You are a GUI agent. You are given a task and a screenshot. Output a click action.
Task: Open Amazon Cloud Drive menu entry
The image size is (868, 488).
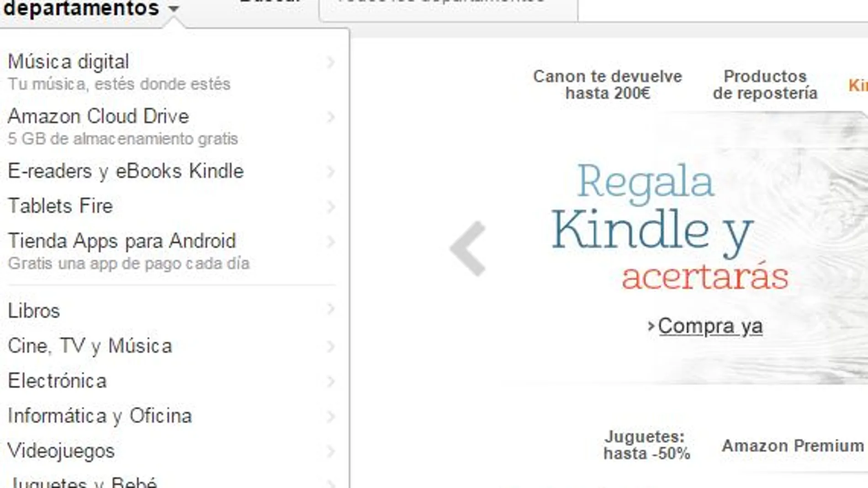click(98, 116)
